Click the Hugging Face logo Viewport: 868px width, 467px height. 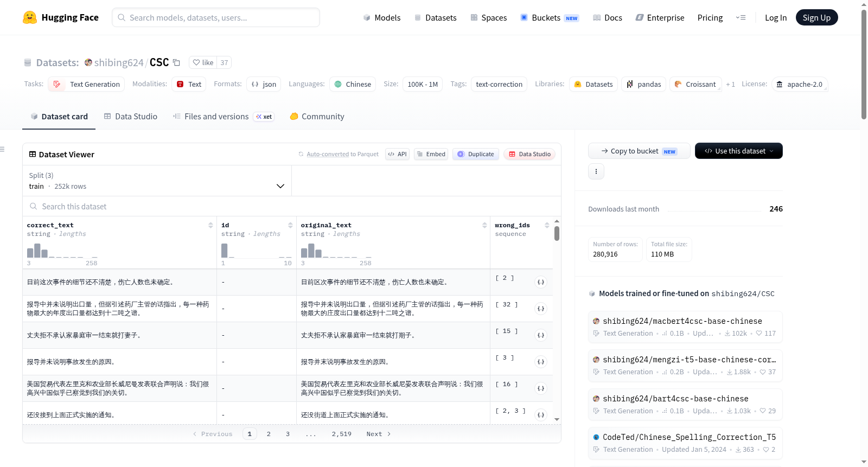click(60, 17)
